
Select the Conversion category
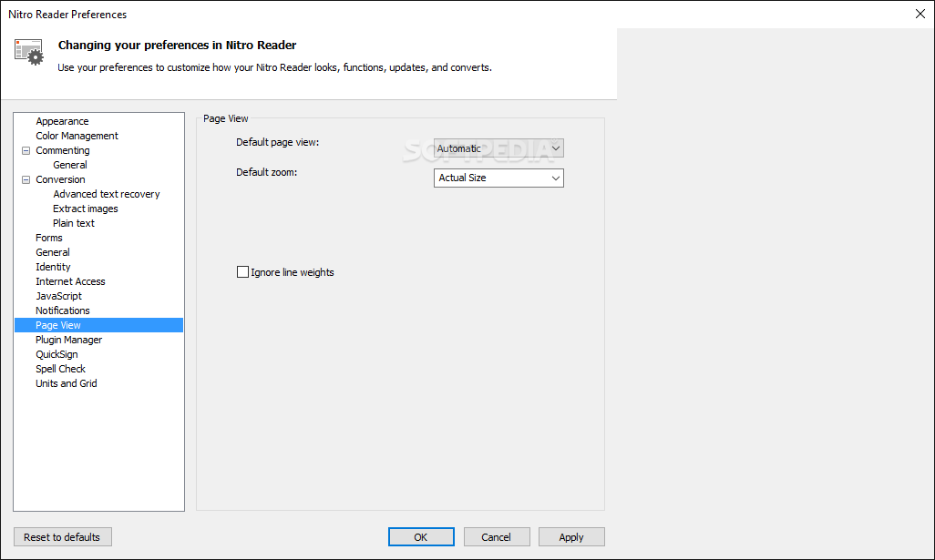coord(60,179)
